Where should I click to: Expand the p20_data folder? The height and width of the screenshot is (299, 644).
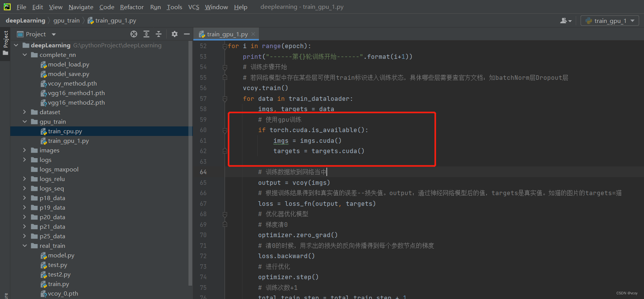(x=24, y=217)
